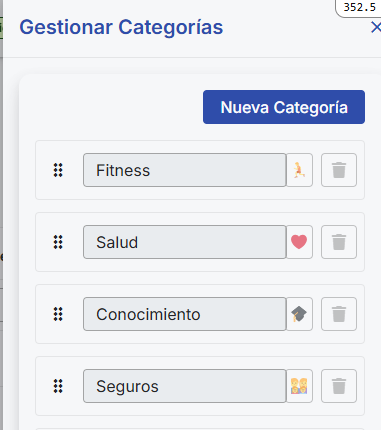Grab the Salud row drag handle
The width and height of the screenshot is (381, 430).
[58, 242]
